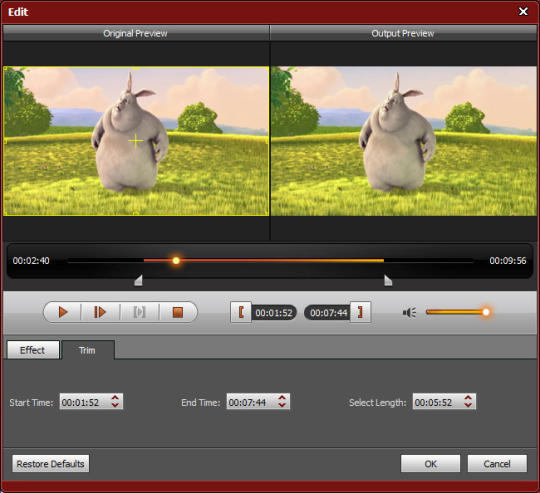Image resolution: width=540 pixels, height=493 pixels.
Task: Click the 00:01:52 start time display in the control bar
Action: tap(274, 313)
